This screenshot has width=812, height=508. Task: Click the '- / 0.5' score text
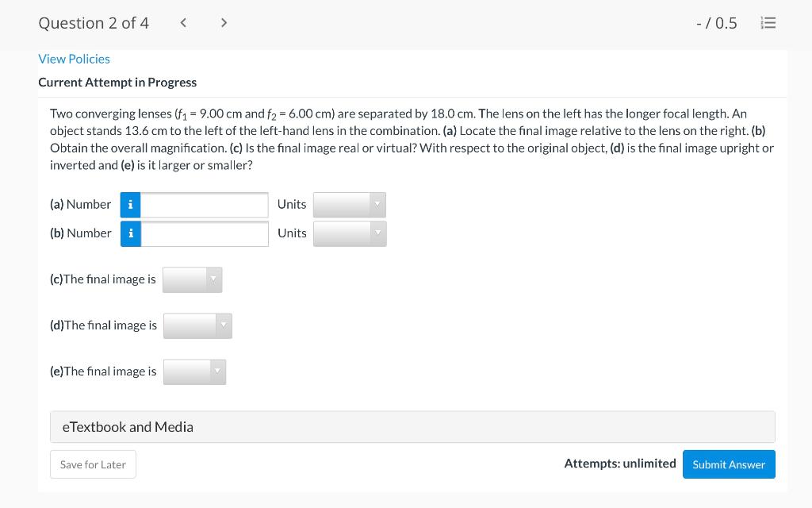tap(717, 23)
